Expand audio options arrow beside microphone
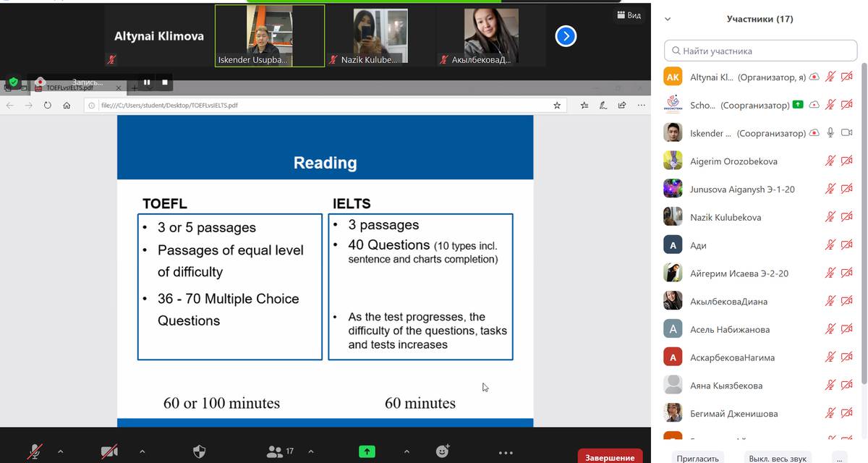This screenshot has height=463, width=868. click(x=60, y=451)
